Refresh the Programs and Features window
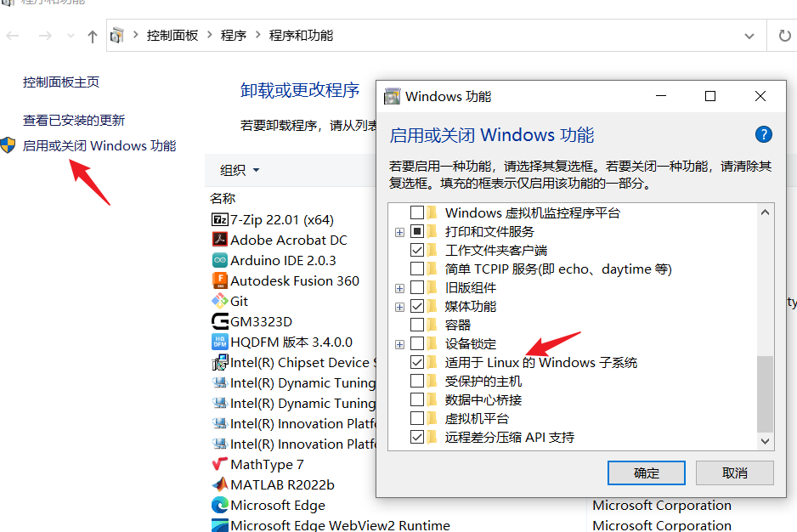Viewport: 797px width, 532px height. point(785,36)
